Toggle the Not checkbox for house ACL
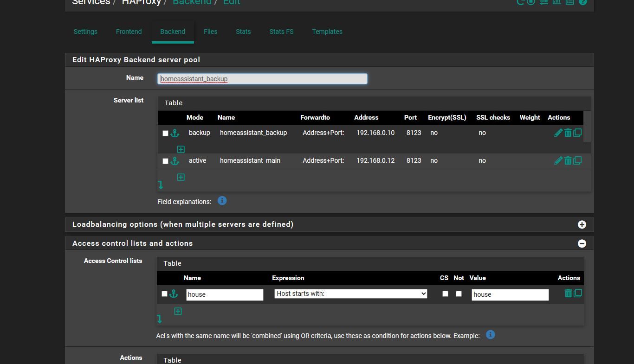Screen dimensions: 634x364 [459, 294]
